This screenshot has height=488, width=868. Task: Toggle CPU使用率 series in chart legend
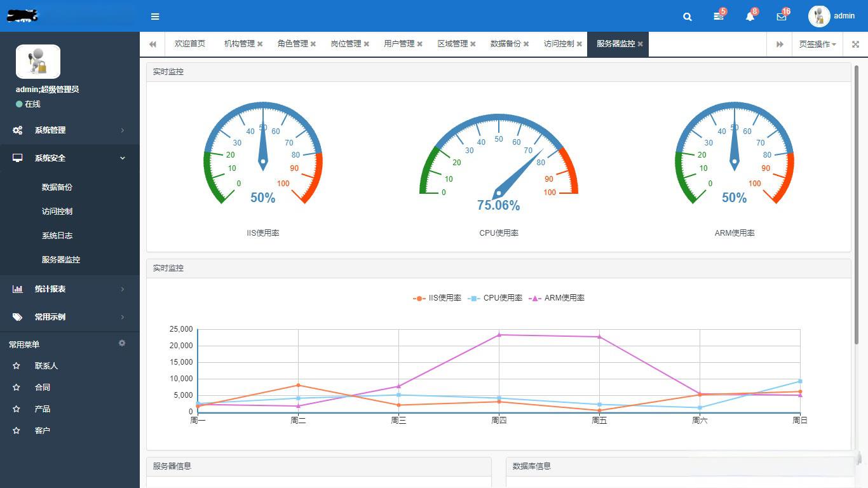coord(495,298)
